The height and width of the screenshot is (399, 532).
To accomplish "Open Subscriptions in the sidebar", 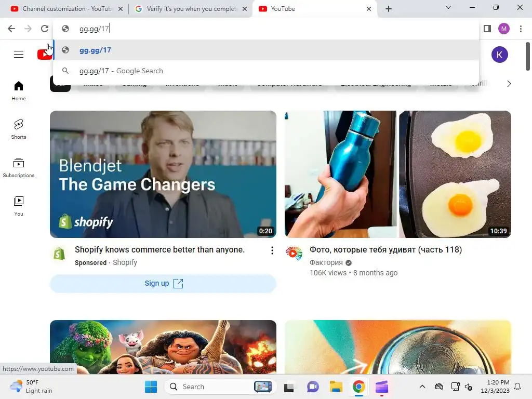I will [19, 168].
